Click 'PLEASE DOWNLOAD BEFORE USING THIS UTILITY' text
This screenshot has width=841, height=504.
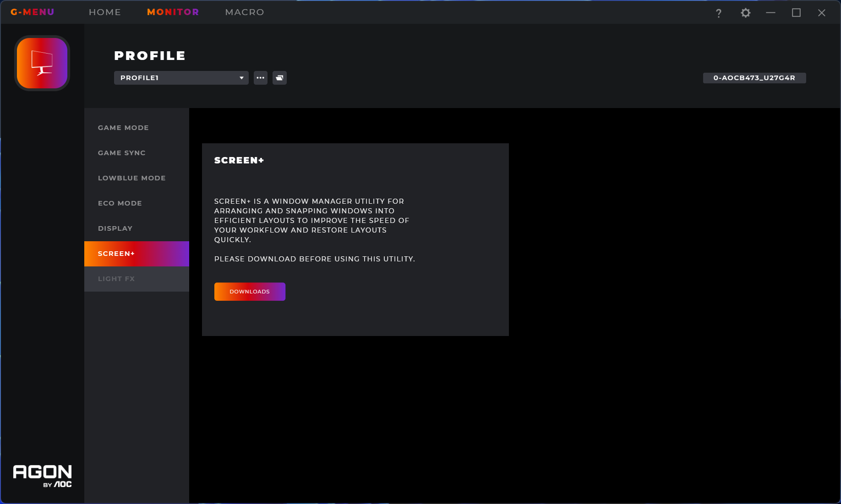click(315, 259)
